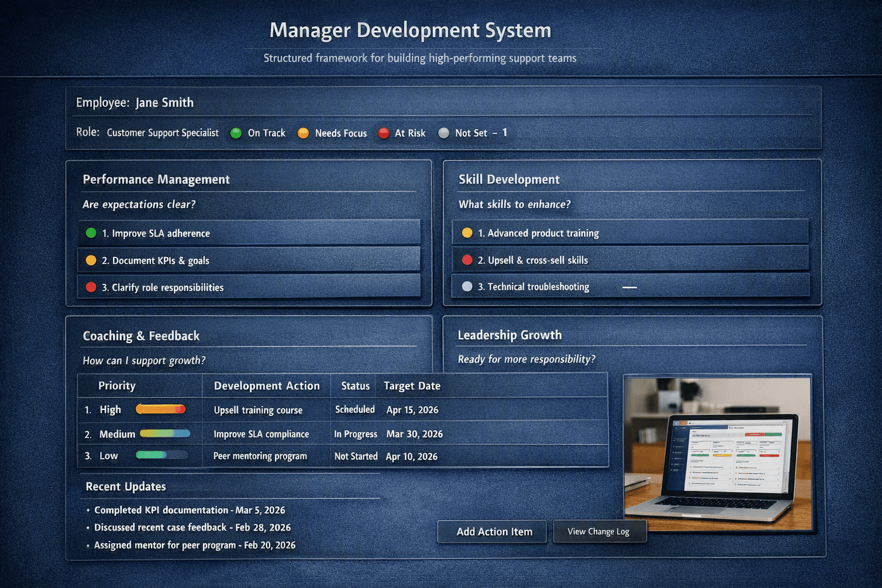Select the Technical troubleshooting row

(630, 285)
